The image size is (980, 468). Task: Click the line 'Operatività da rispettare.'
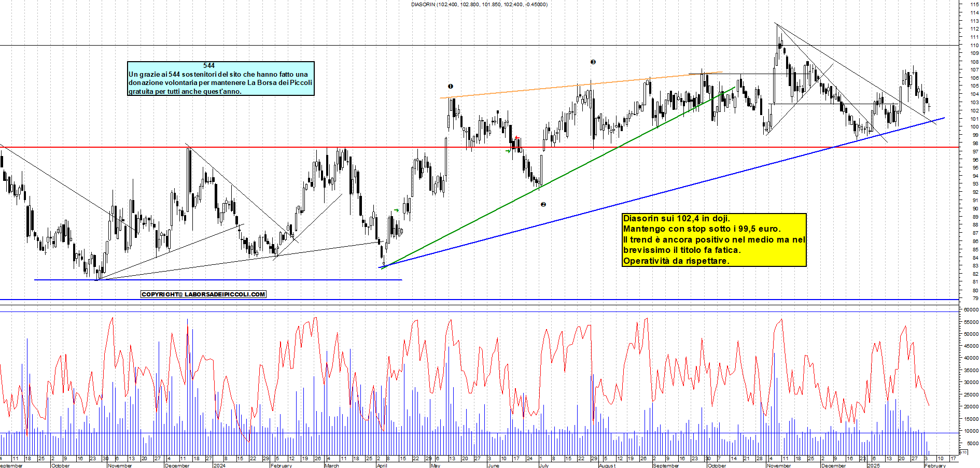[676, 261]
